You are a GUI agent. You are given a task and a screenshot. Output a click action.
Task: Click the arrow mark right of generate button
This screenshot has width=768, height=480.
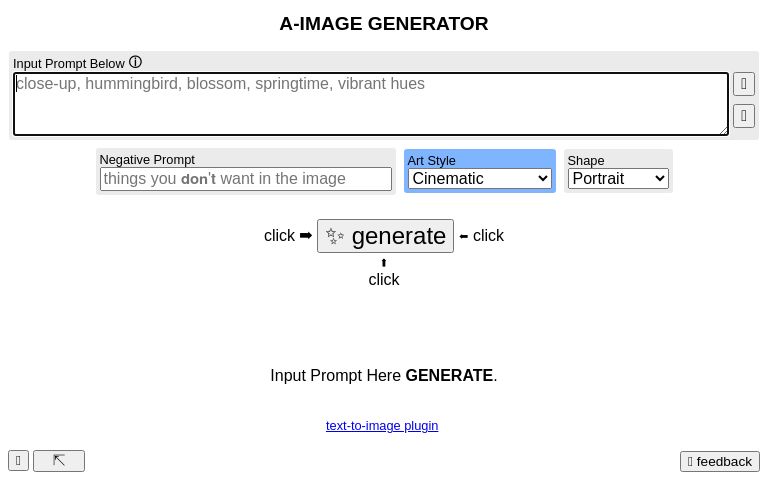(x=464, y=237)
